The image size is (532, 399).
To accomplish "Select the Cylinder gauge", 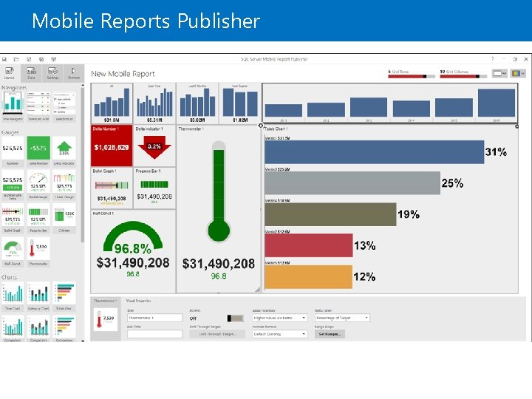I will click(64, 218).
